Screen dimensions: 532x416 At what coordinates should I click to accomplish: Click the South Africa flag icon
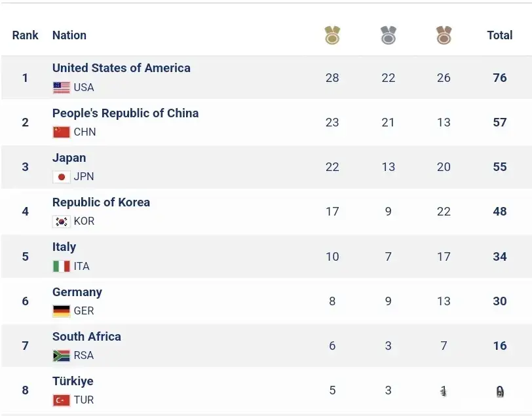(62, 355)
